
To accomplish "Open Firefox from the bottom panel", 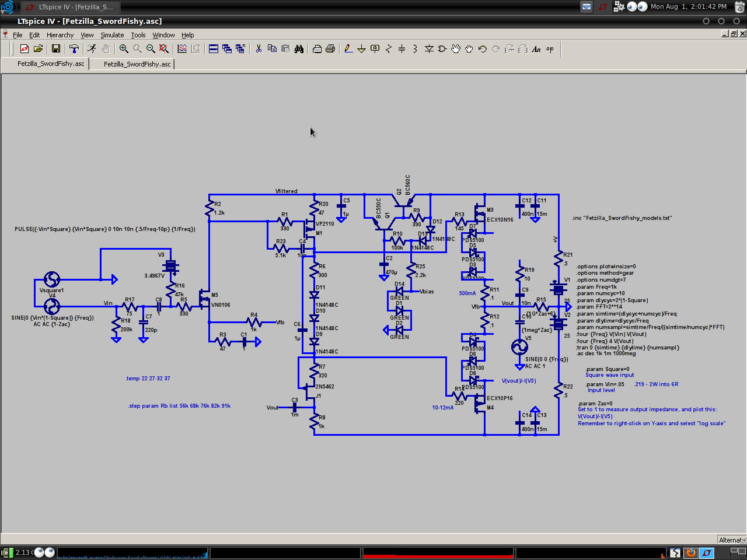I will click(691, 552).
